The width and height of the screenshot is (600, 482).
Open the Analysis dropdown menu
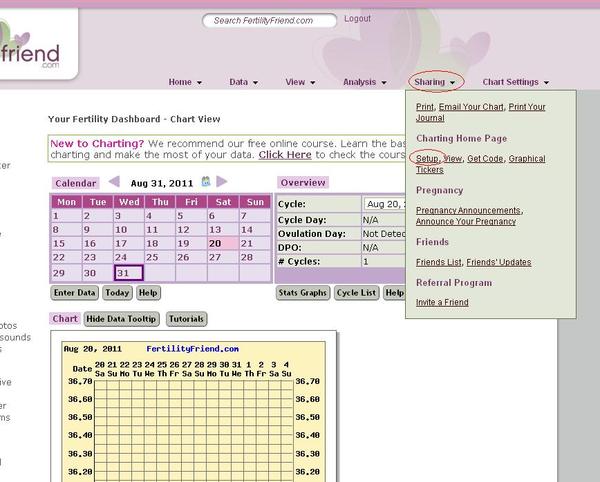pos(364,82)
